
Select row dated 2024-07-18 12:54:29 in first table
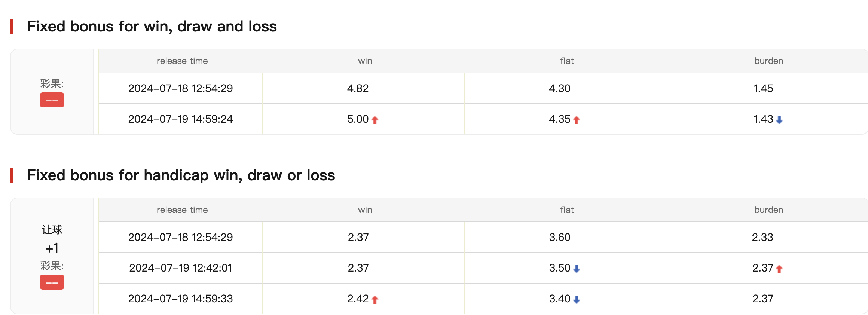click(483, 88)
